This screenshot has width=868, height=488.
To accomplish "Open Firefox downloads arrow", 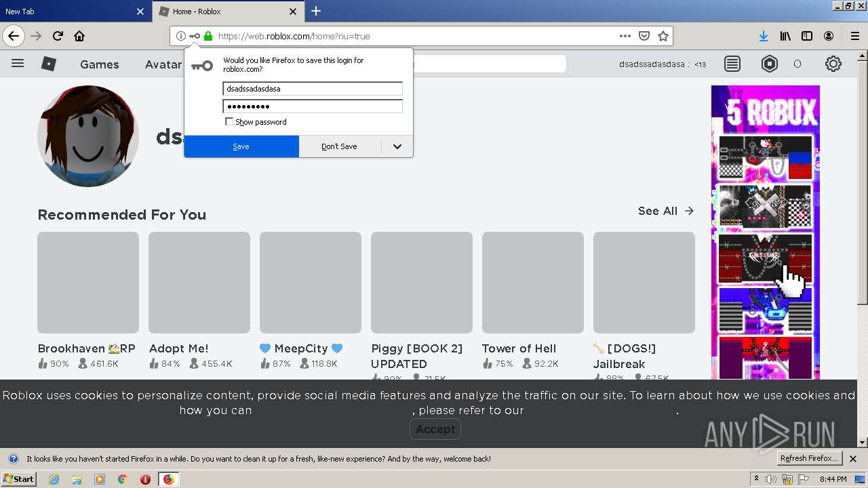I will [x=764, y=36].
